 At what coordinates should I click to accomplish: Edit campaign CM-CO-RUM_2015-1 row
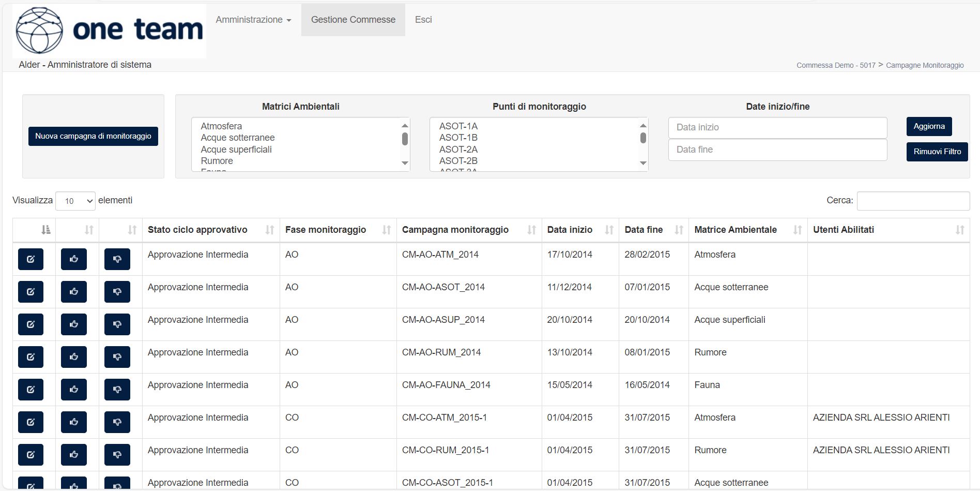click(30, 455)
